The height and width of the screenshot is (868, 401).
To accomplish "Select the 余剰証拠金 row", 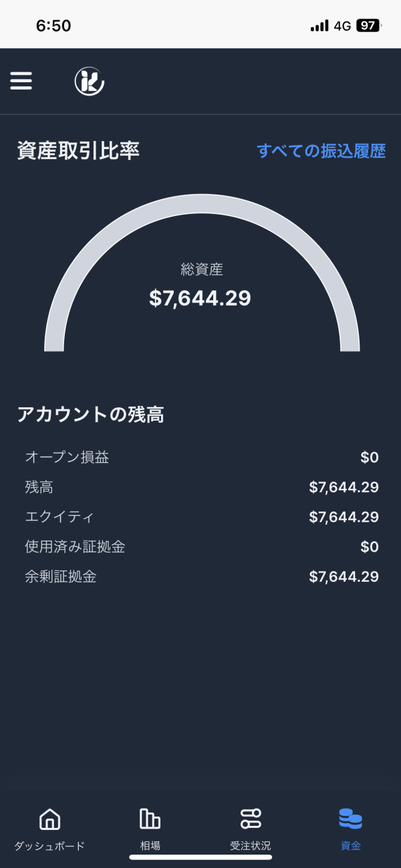I will coord(200,576).
